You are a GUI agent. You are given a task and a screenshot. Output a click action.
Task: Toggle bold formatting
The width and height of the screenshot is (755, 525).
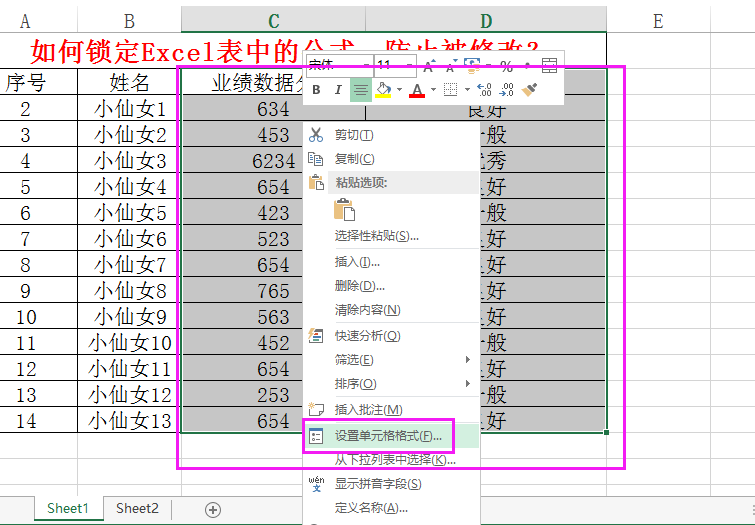[316, 90]
